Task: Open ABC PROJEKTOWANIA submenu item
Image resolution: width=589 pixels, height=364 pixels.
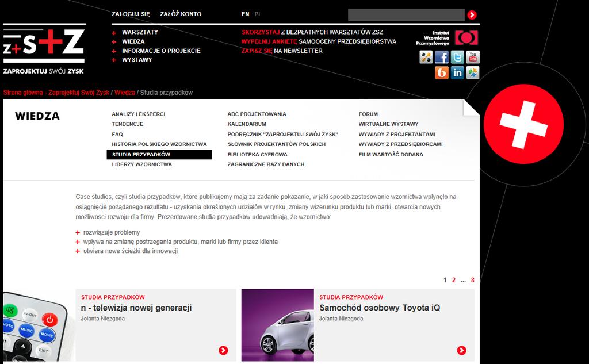Action: pos(257,114)
